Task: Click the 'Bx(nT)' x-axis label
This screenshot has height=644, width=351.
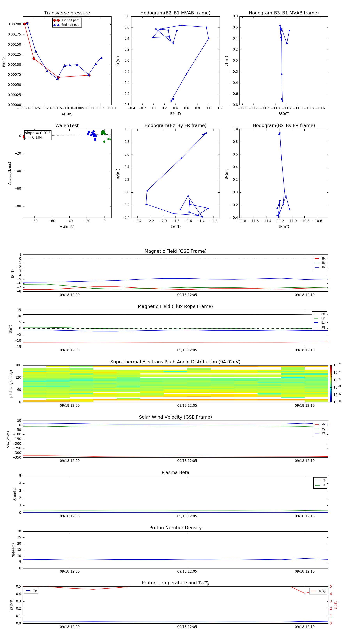Action: (x=284, y=227)
